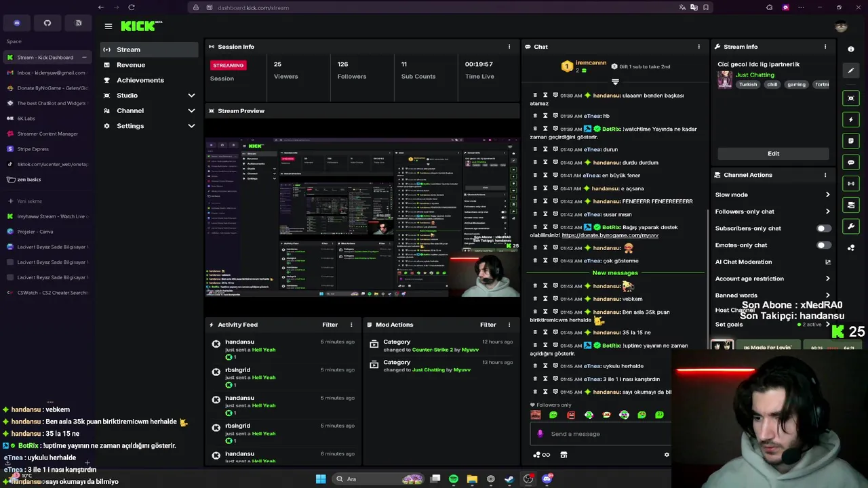
Task: Open Channel Actions panel options menu
Action: point(825,175)
